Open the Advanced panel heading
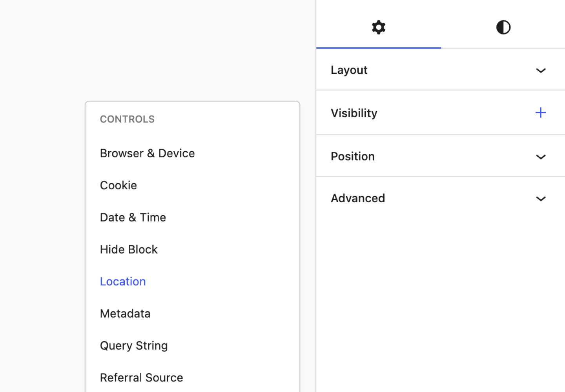Screen dimensions: 565x392 358,198
